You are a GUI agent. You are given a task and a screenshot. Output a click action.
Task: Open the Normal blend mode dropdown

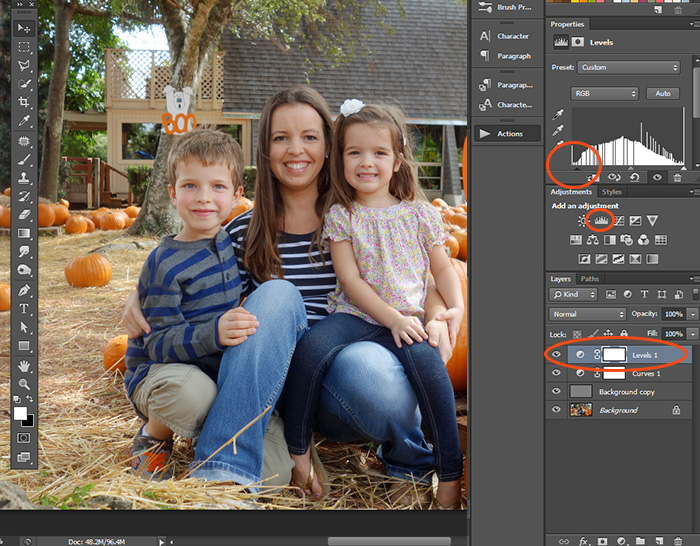point(587,314)
